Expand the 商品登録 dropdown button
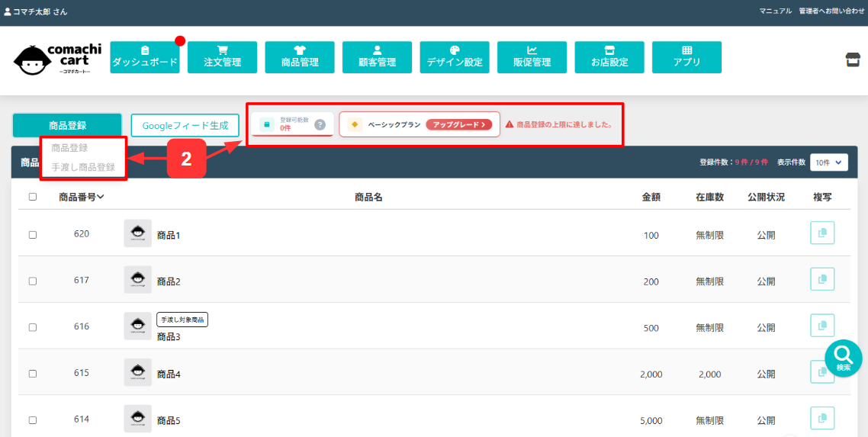Image resolution: width=868 pixels, height=437 pixels. [67, 125]
